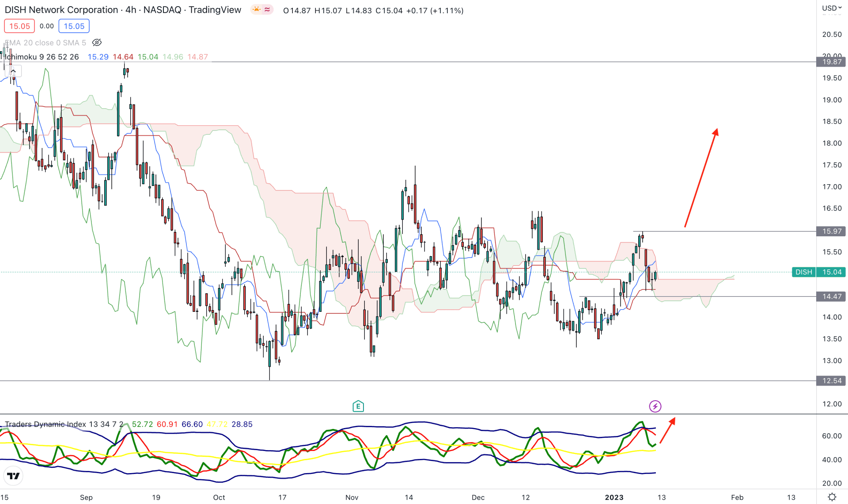Click the 0.00 spread value
The width and height of the screenshot is (848, 504).
(x=46, y=26)
